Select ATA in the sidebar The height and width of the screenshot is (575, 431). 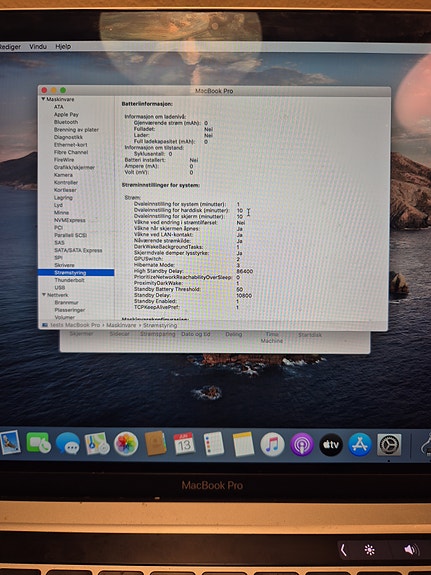59,107
